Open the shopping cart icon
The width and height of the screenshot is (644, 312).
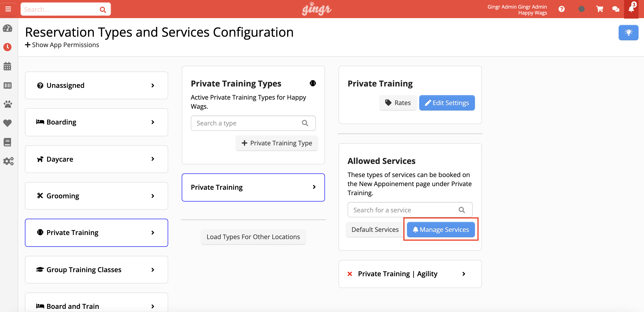600,9
